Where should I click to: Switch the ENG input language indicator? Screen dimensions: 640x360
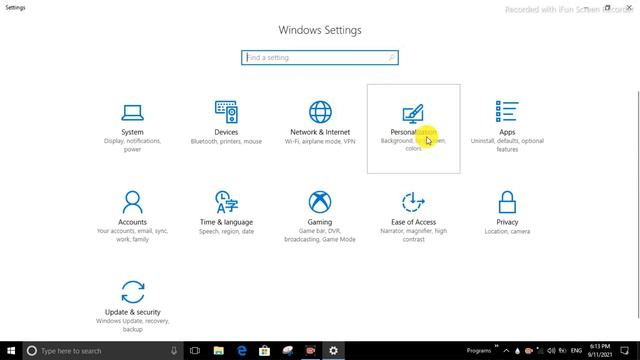click(x=576, y=351)
